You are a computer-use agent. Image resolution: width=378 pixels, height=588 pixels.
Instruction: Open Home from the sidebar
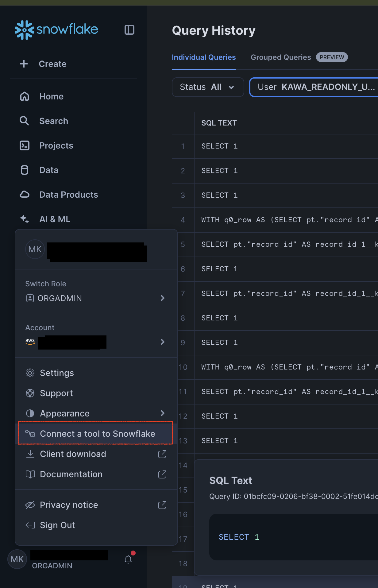pos(51,96)
